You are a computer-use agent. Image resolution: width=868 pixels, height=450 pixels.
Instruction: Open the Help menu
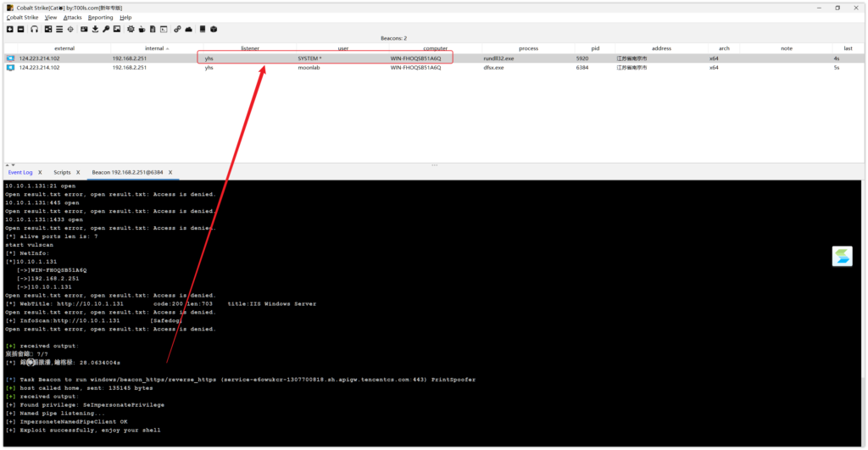click(x=125, y=18)
